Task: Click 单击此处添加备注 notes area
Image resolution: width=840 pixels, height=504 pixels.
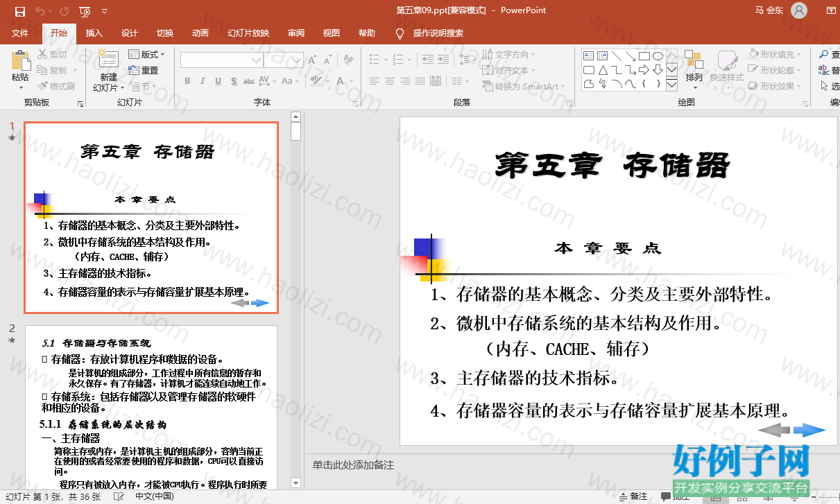Action: pos(353,465)
